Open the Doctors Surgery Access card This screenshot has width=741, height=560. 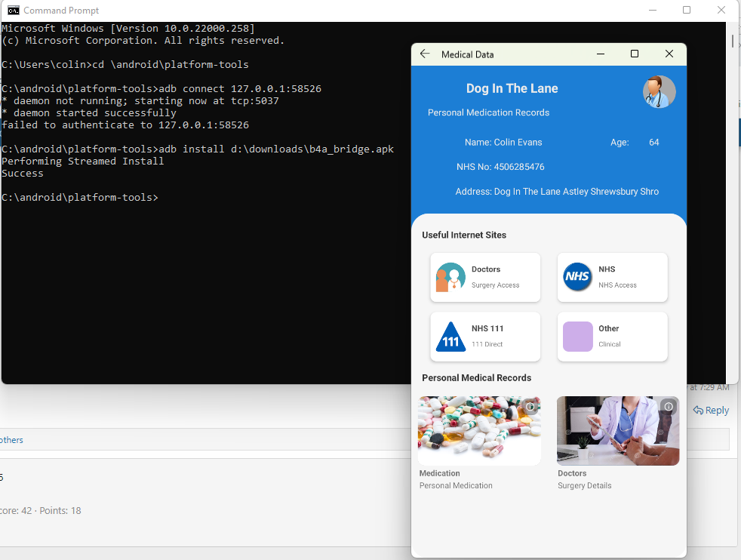click(485, 278)
